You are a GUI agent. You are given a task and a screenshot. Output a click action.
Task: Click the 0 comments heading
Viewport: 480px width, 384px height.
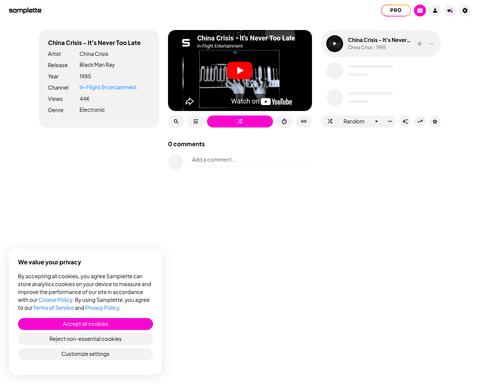pos(186,144)
